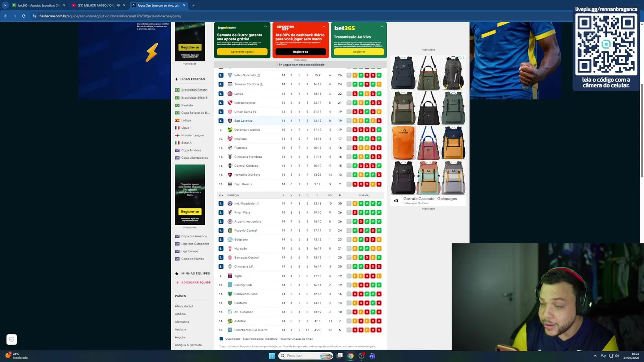Image resolution: width=644 pixels, height=362 pixels.
Task: Click the Racing Club crest
Action: point(230,285)
